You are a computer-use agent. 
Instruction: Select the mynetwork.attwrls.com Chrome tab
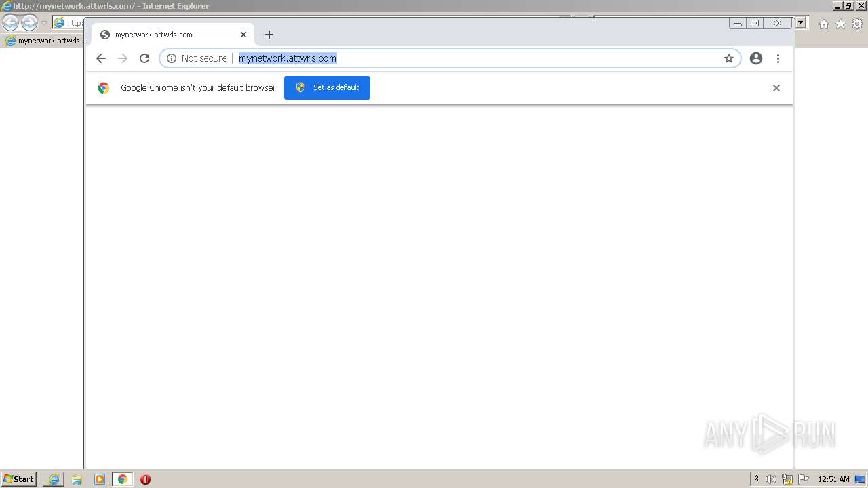point(173,35)
